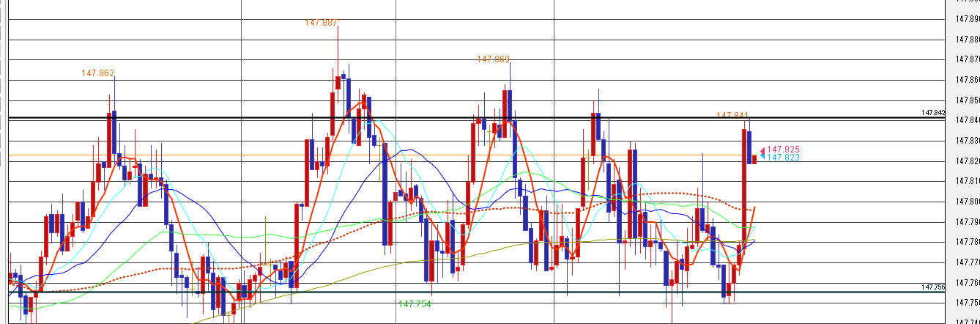Click the 147.800 price axis value
Screen dimensions: 980x324
coord(967,202)
